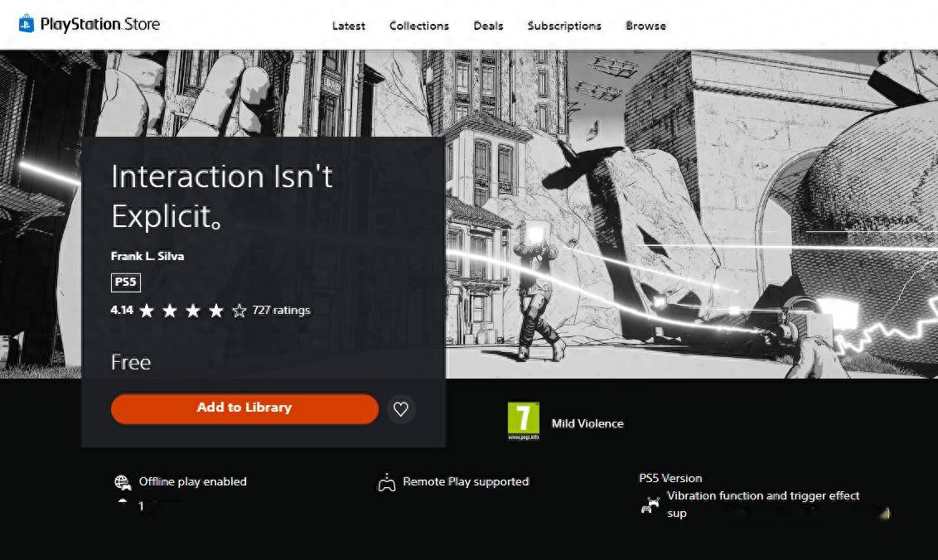Add game to wishlist with heart icon
Image resolution: width=938 pixels, height=560 pixels.
(x=401, y=408)
